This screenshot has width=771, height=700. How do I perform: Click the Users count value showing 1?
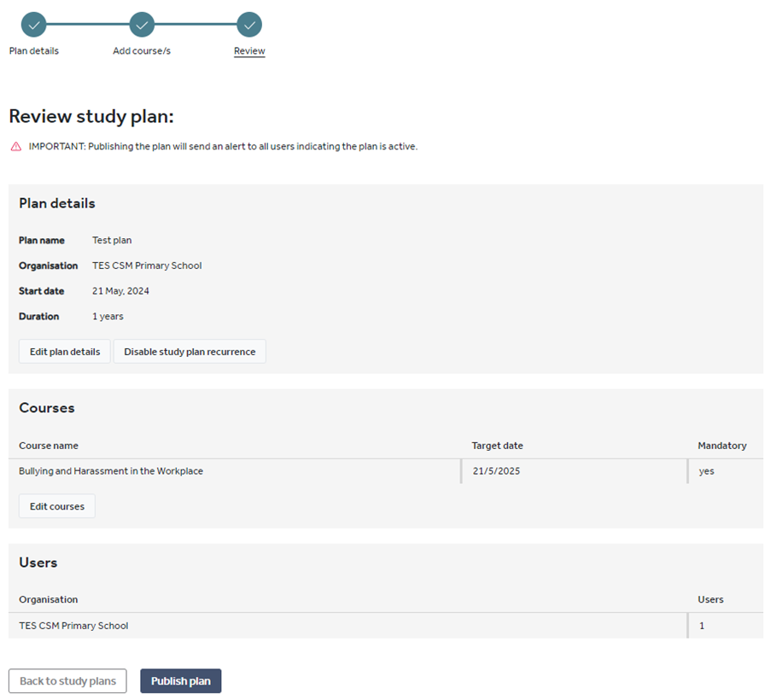[702, 625]
